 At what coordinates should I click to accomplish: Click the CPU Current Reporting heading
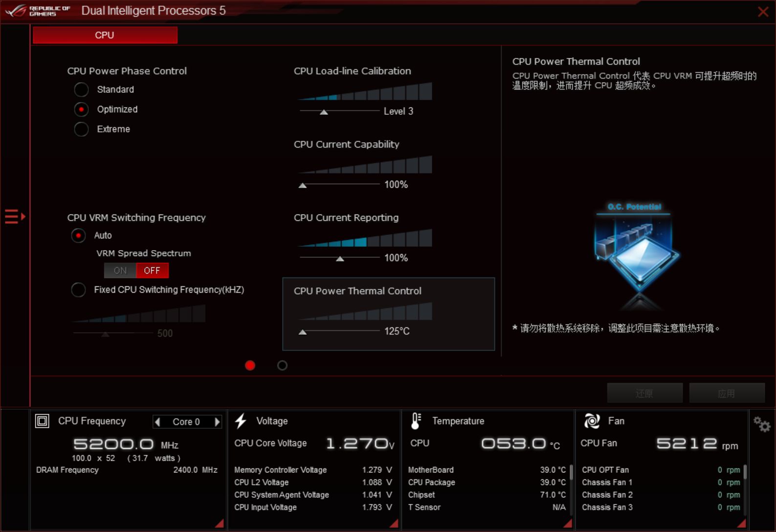click(346, 217)
